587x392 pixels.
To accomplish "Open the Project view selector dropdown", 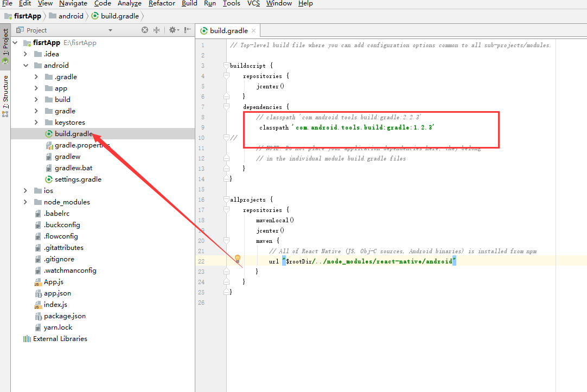I will (x=111, y=30).
